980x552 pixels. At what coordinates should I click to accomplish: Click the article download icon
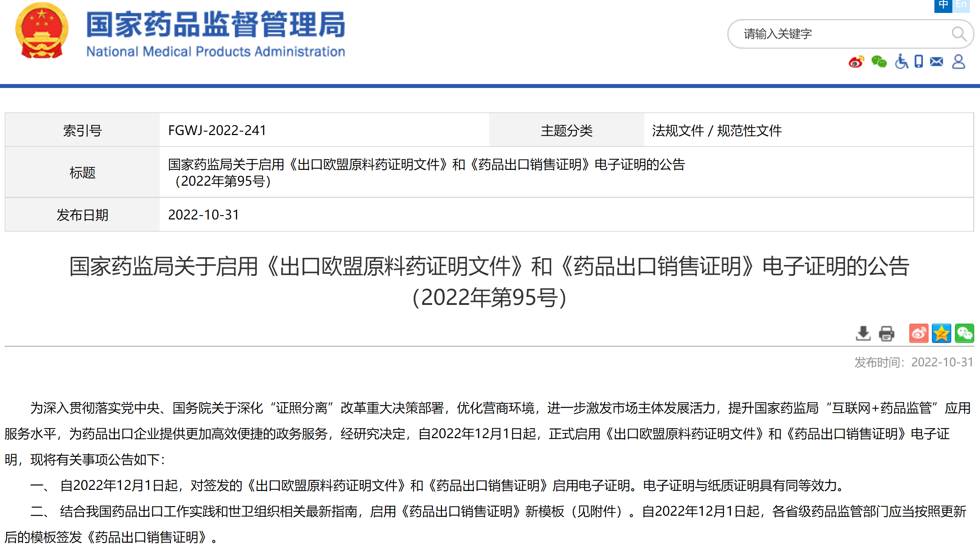[x=863, y=334]
